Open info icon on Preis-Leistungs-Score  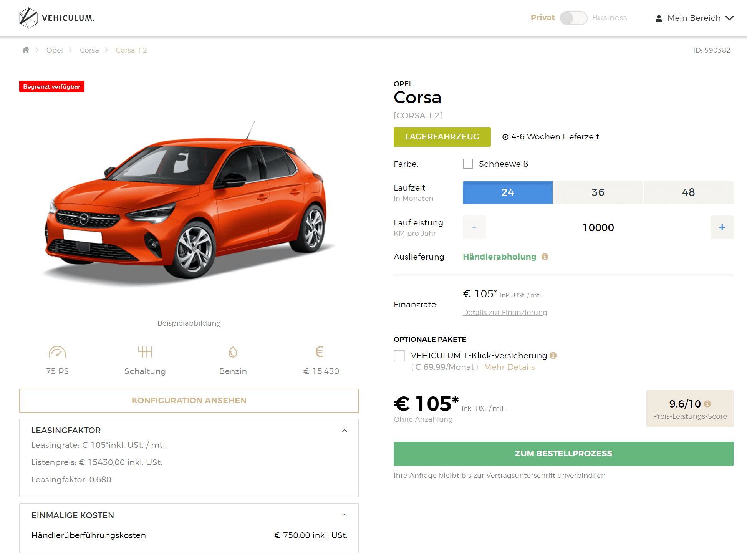[x=707, y=404]
